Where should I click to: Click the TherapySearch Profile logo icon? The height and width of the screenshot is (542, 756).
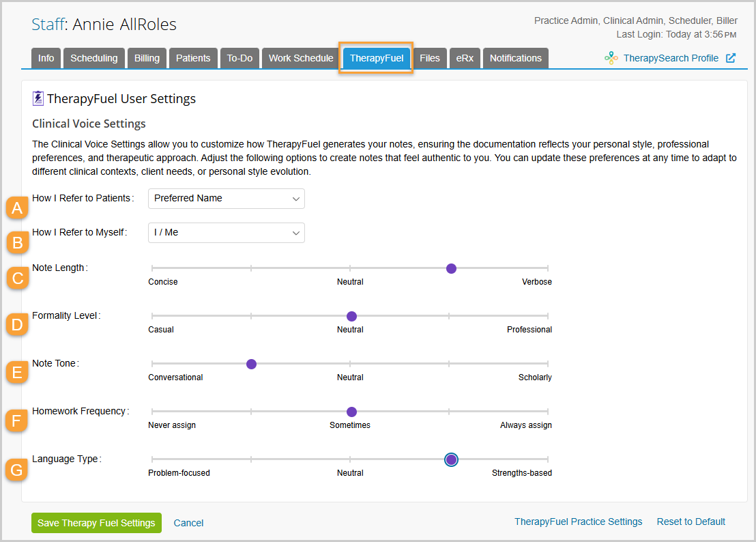pos(611,58)
